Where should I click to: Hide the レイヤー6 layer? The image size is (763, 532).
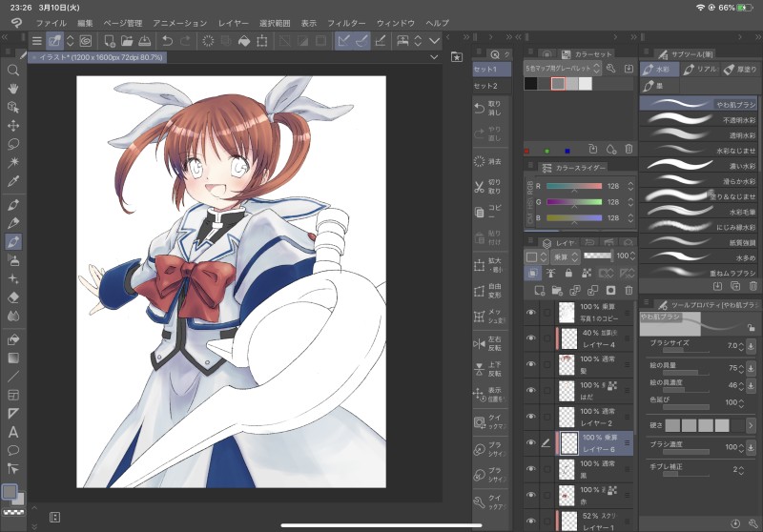(x=531, y=443)
